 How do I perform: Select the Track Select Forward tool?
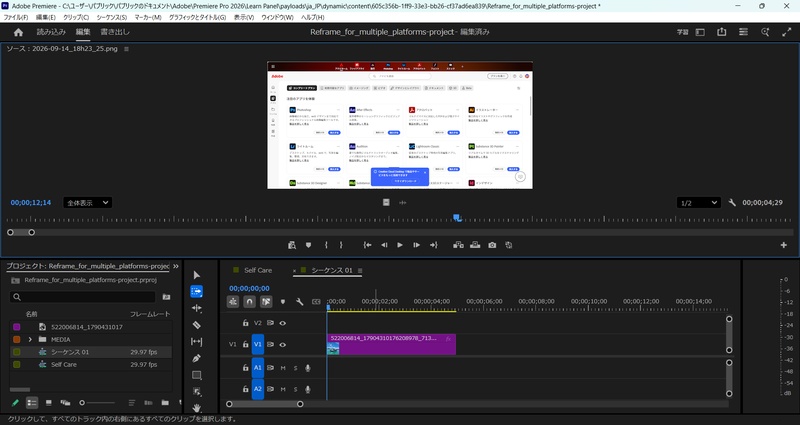point(196,291)
